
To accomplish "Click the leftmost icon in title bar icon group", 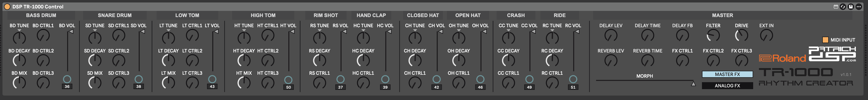I will (x=836, y=7).
